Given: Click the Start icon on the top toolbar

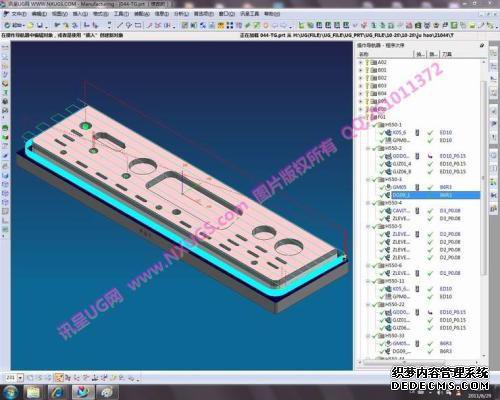Looking at the screenshot, I should 14,25.
